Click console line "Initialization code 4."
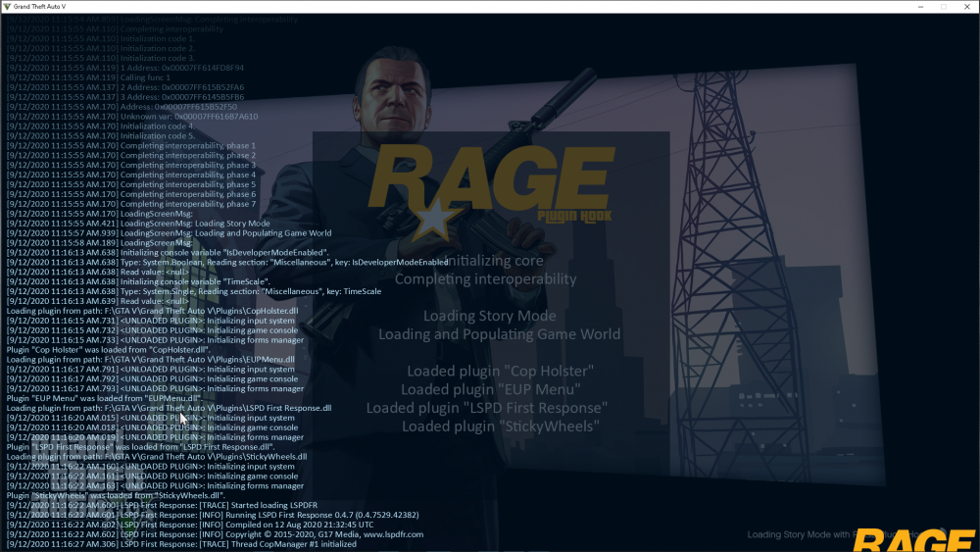The height and width of the screenshot is (552, 980). tap(101, 126)
